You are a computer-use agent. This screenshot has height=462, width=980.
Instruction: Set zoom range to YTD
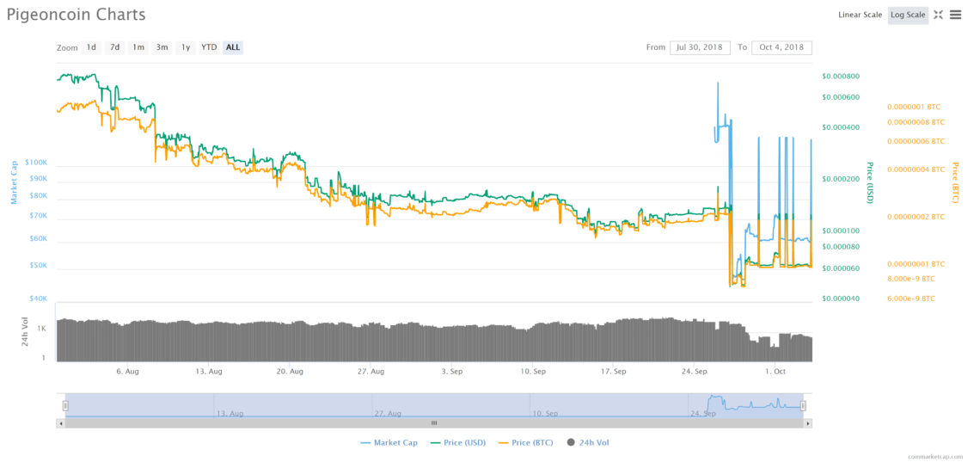click(x=209, y=47)
